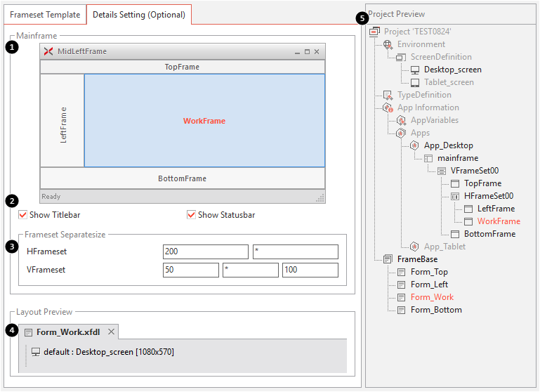Select Form_Work in the project tree
Screen dimensions: 540x392
(x=432, y=297)
